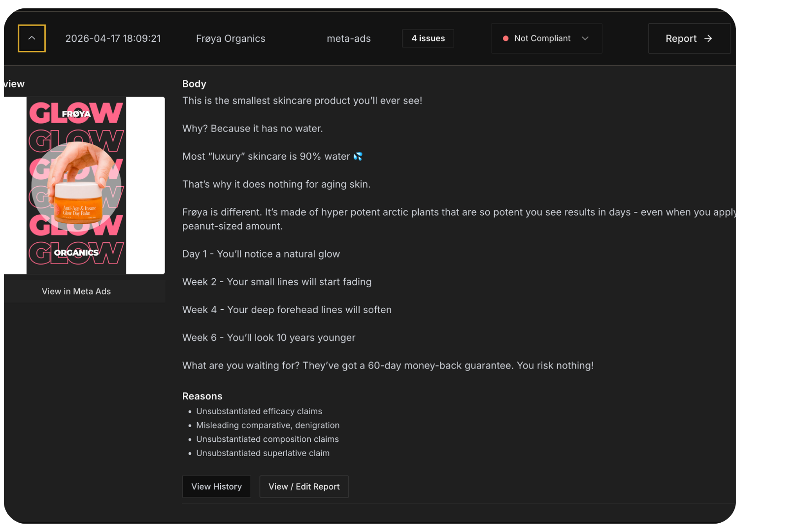Click line 'Week 2 - Your small lines will start fading'
Image resolution: width=798 pixels, height=532 pixels.
pyautogui.click(x=277, y=282)
